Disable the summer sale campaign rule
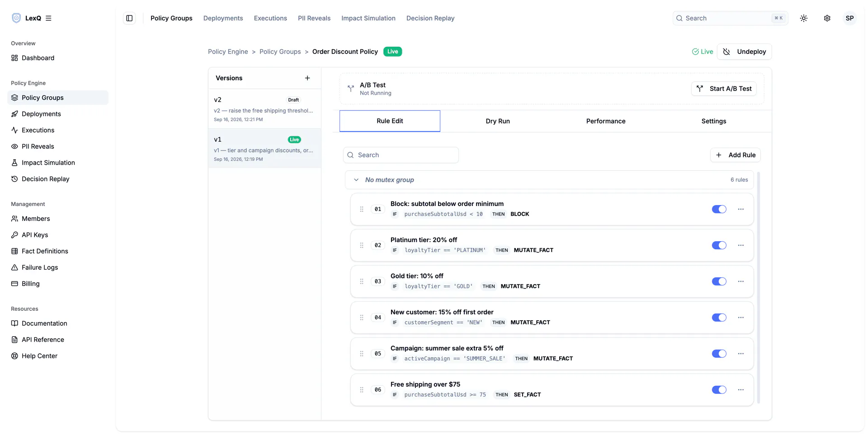 (x=719, y=354)
